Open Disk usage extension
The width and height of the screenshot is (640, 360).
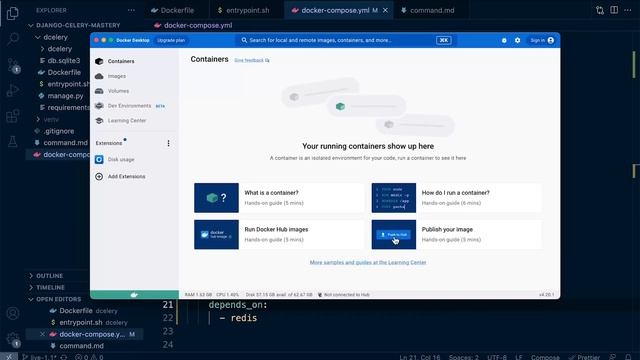121,160
